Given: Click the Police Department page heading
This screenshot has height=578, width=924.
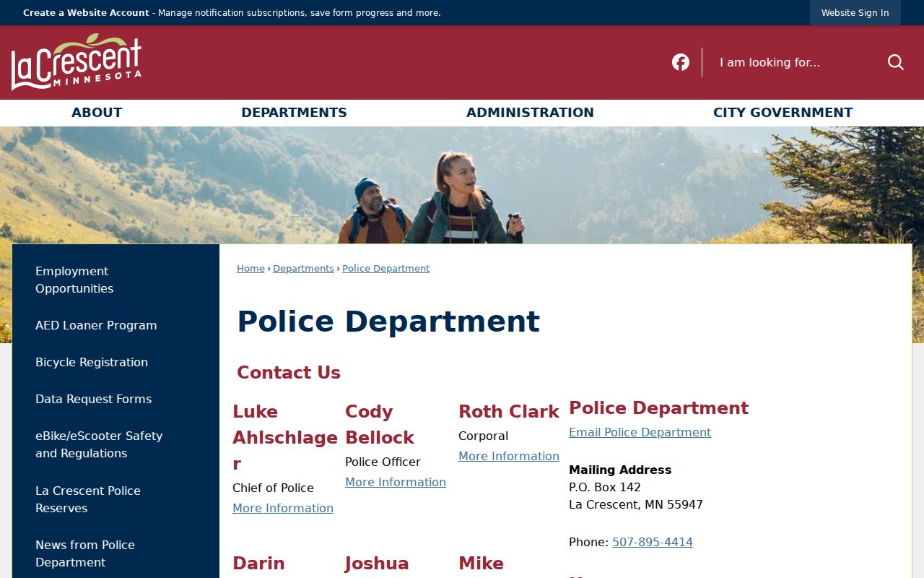Looking at the screenshot, I should point(388,322).
